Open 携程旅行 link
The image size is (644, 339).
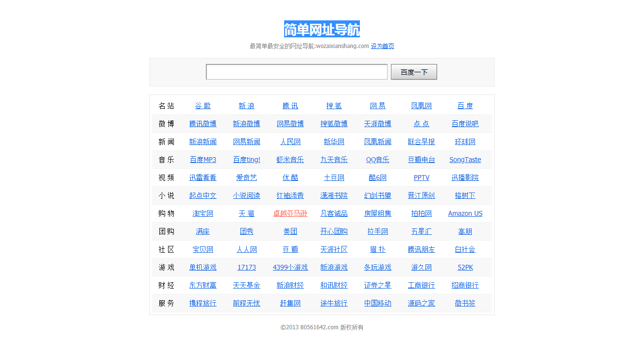click(x=203, y=303)
